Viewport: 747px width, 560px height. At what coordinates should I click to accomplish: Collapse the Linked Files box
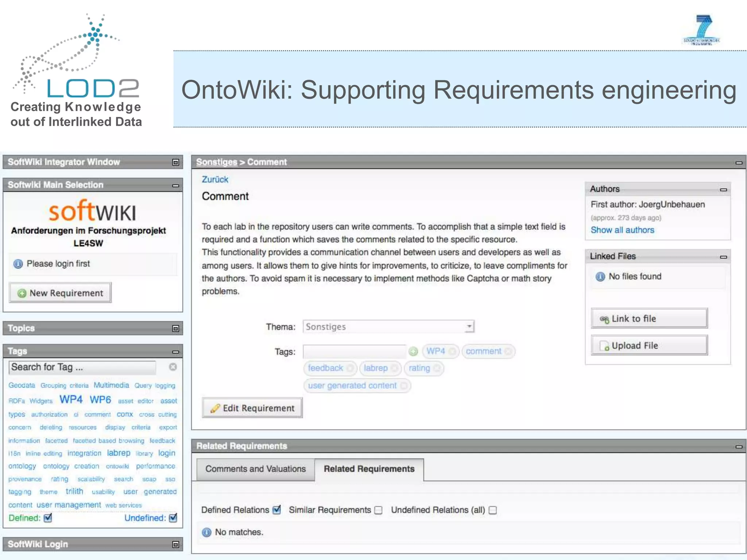point(724,257)
